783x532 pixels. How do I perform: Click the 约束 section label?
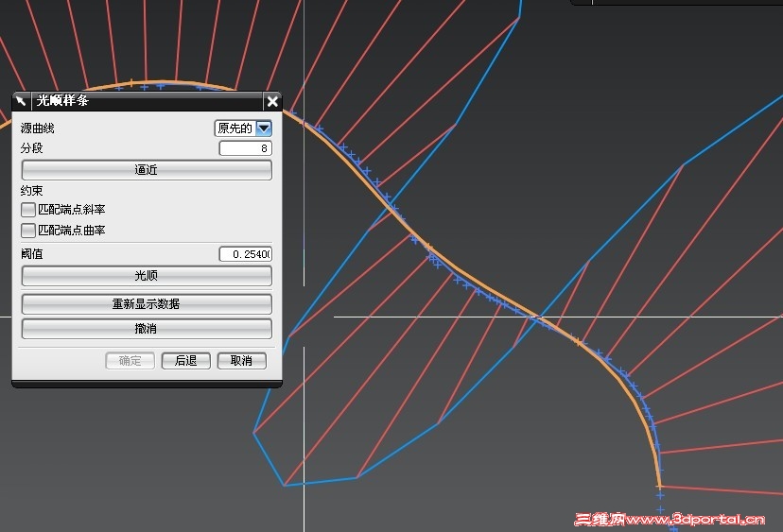point(32,191)
